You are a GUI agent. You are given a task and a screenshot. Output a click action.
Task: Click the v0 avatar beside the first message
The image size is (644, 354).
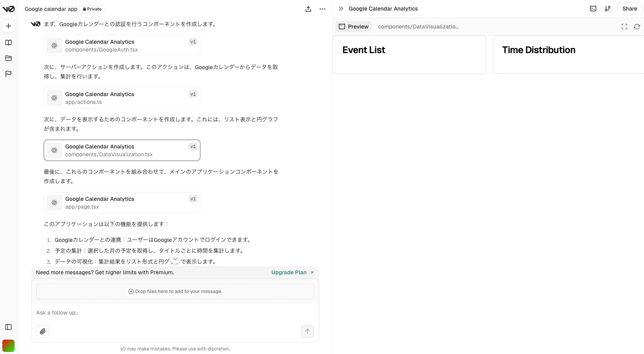tap(36, 24)
